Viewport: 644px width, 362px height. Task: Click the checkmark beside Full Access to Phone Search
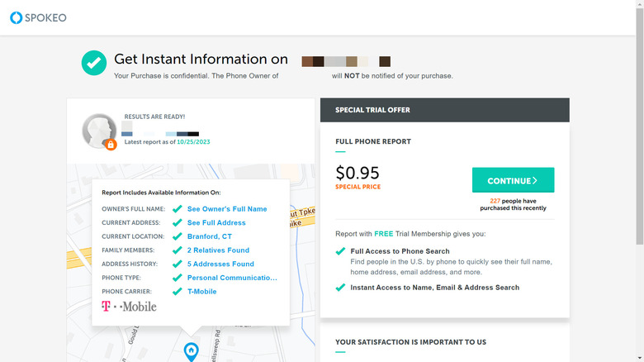pyautogui.click(x=340, y=251)
